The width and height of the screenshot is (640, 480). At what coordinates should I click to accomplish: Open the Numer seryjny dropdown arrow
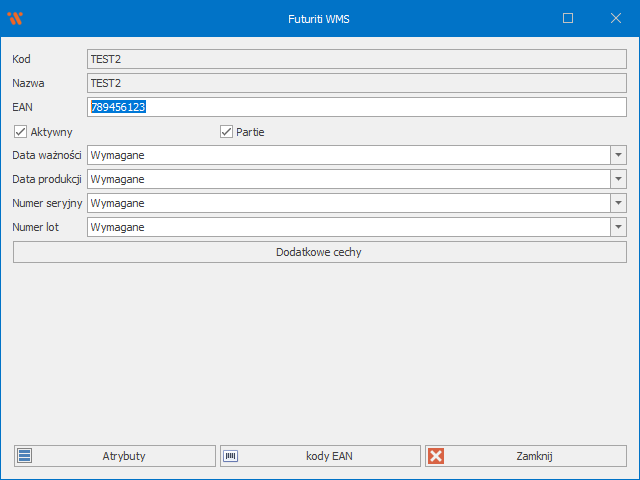618,203
